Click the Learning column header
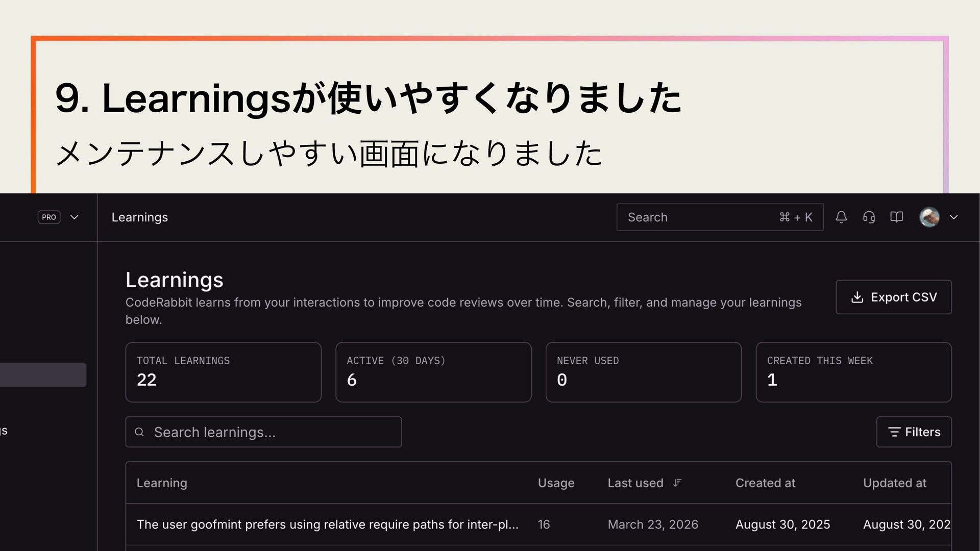The image size is (980, 551). (x=162, y=483)
